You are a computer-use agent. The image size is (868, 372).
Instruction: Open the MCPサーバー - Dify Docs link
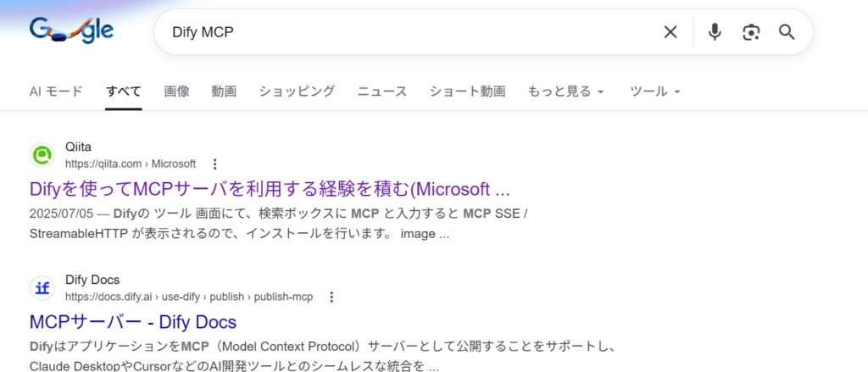coord(132,322)
